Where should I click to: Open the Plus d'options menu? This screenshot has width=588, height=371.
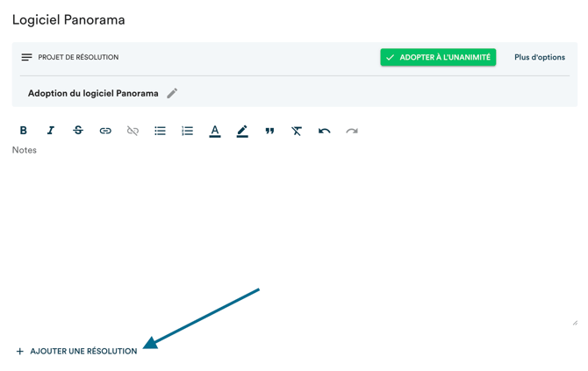click(x=540, y=57)
